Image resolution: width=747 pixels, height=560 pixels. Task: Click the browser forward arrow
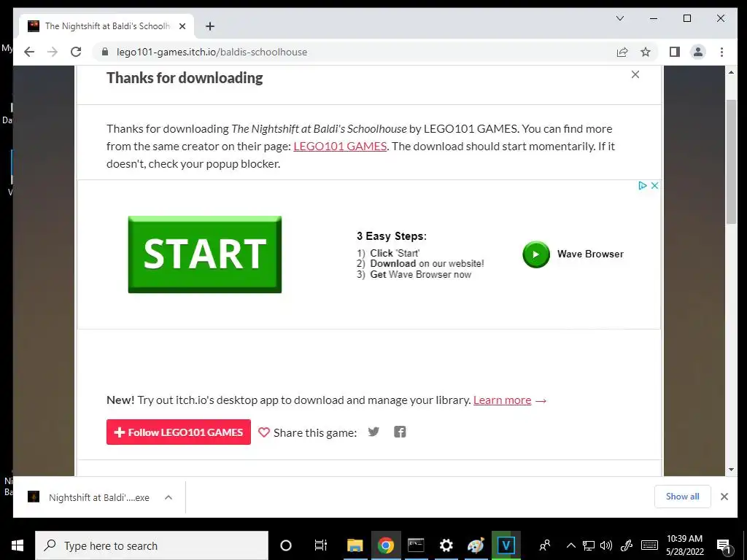click(x=53, y=52)
